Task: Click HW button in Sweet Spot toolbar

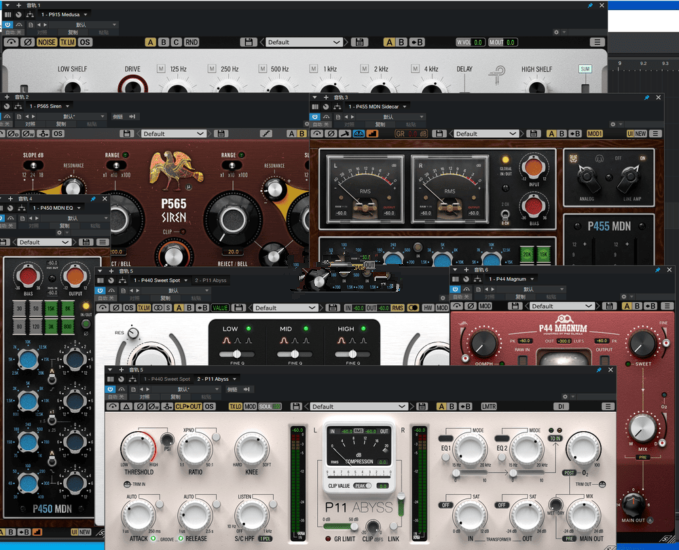Action: (427, 308)
